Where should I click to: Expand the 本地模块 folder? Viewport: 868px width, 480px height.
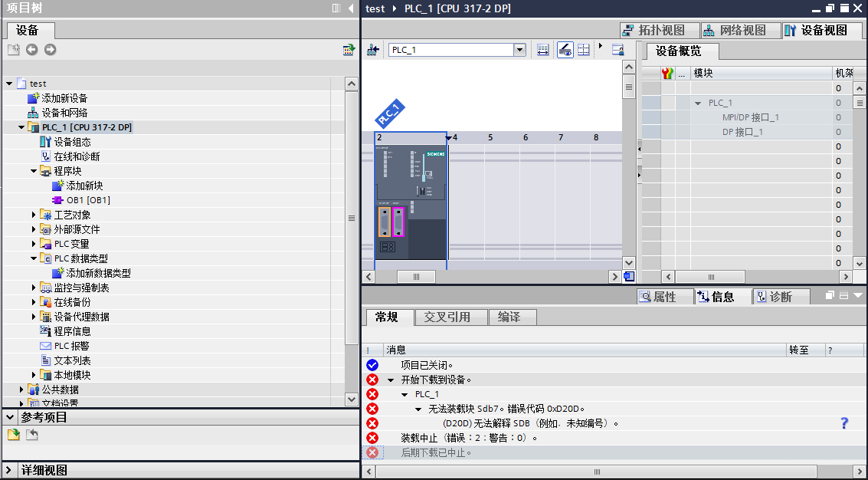click(34, 375)
